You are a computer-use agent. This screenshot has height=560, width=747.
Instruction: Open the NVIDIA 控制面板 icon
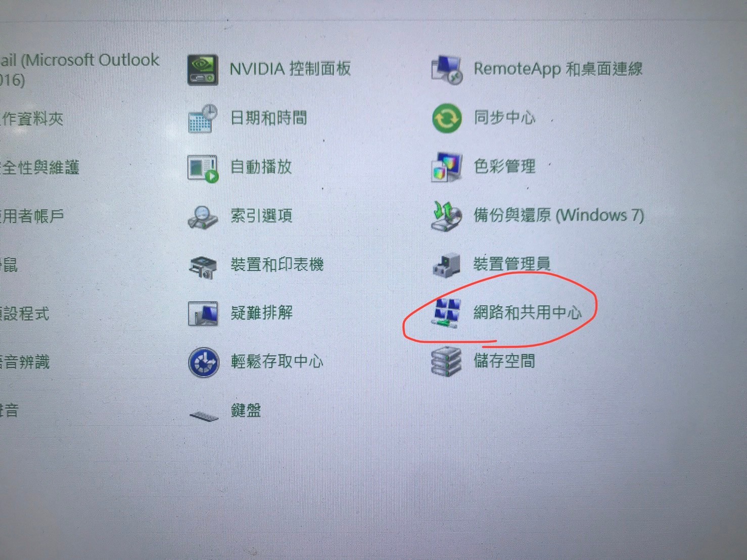coord(203,70)
